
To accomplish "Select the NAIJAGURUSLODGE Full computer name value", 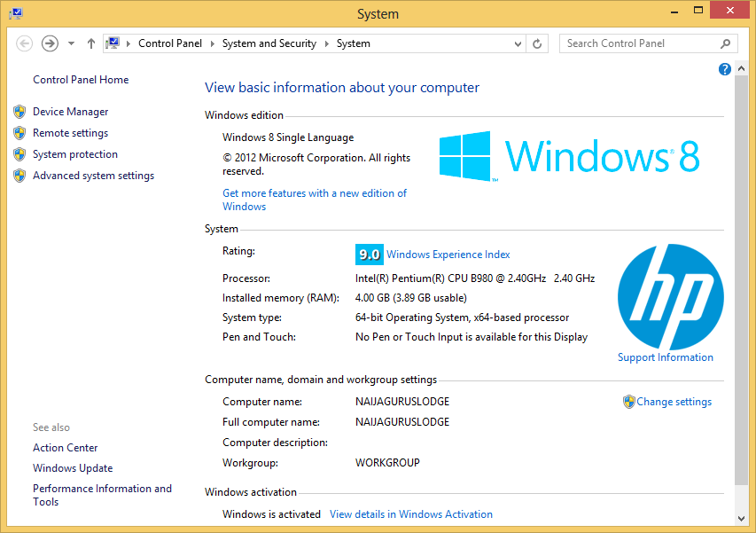I will click(402, 422).
